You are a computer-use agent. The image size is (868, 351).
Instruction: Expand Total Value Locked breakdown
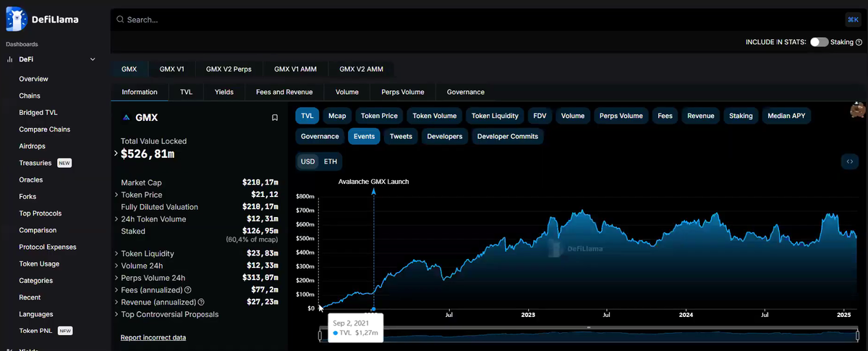116,153
